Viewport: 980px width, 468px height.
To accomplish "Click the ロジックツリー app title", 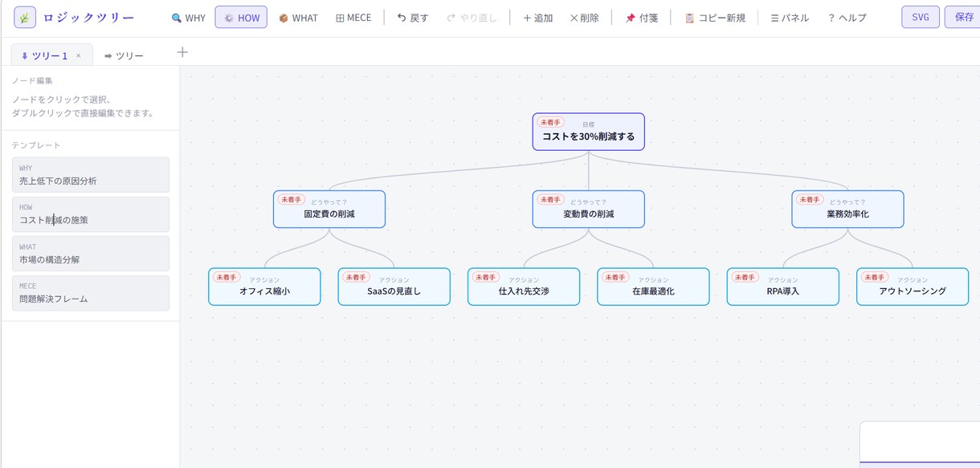I will point(88,18).
